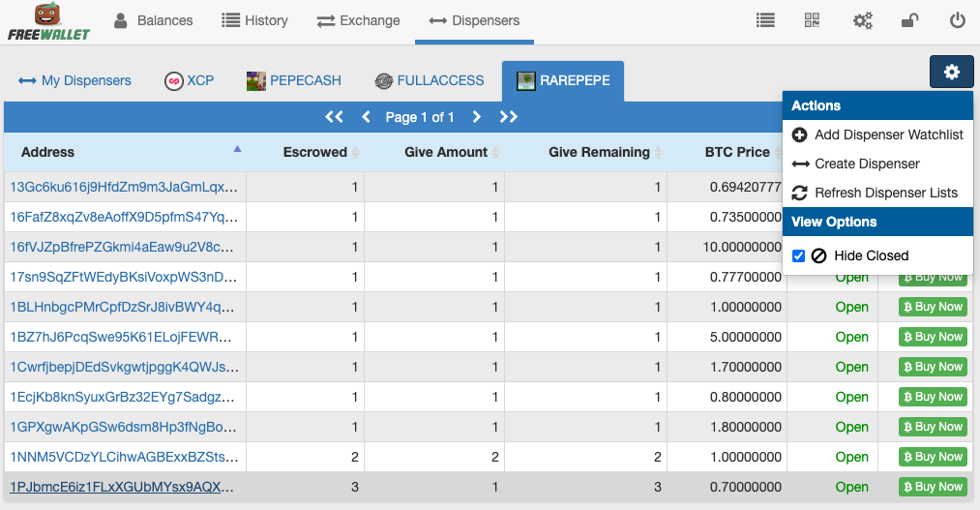980x510 pixels.
Task: Click the FreeWallet logo
Action: click(48, 22)
